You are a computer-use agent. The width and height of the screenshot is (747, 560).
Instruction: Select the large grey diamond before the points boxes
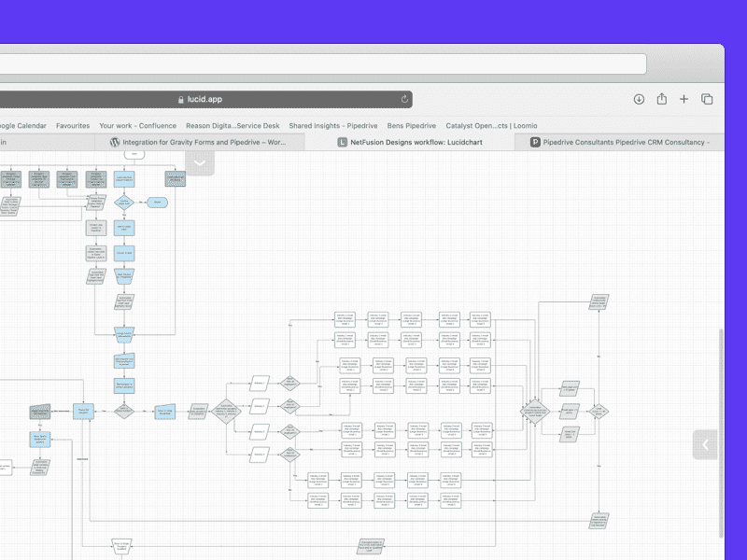pyautogui.click(x=535, y=412)
